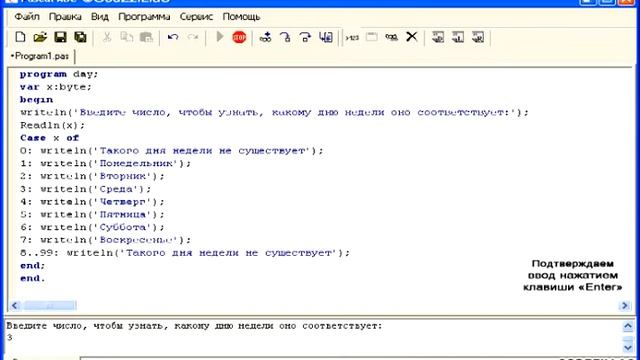Click the writeln 'Введите число' code line

point(274,113)
